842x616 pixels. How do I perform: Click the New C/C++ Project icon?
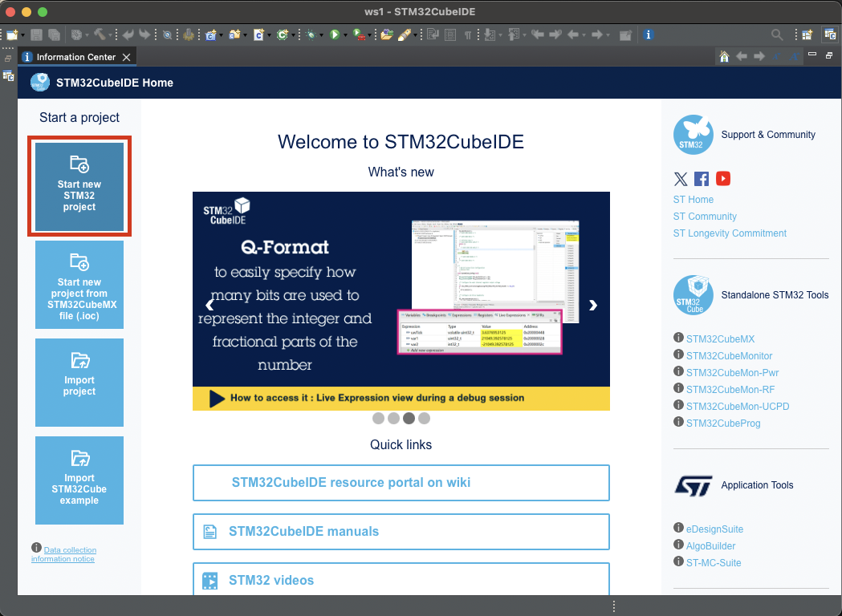coord(210,34)
